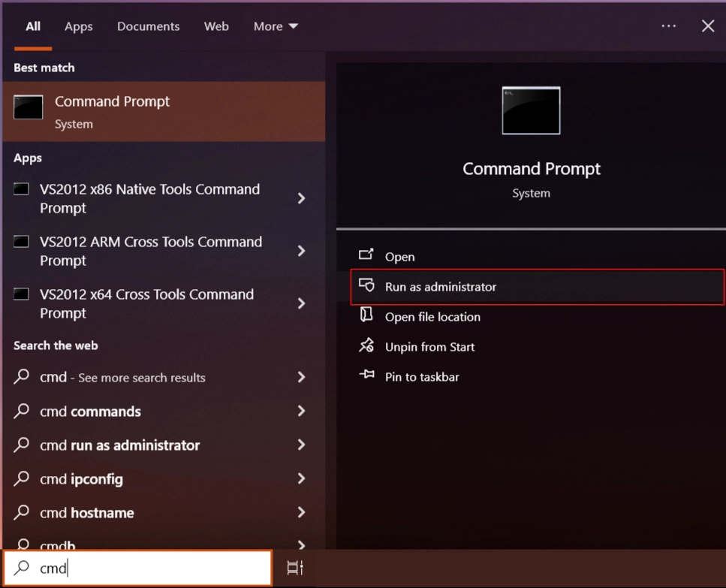This screenshot has height=588, width=726.
Task: Click the VS2012 ARM Cross Tools icon
Action: pos(21,241)
